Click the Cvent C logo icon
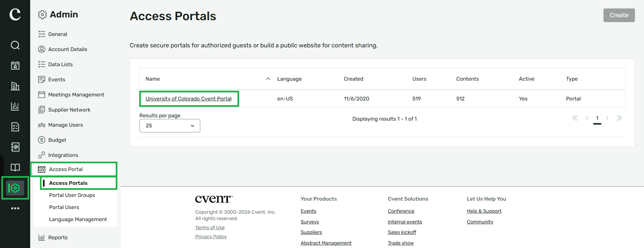 [x=15, y=14]
